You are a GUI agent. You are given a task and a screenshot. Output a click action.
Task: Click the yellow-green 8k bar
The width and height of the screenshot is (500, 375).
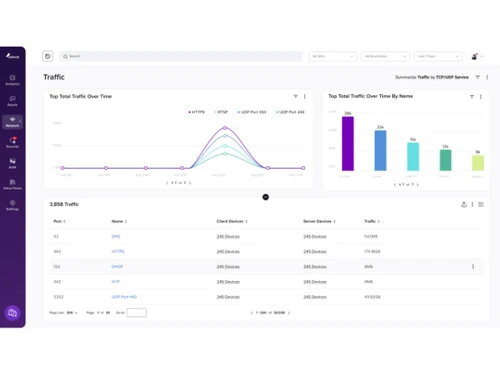point(478,163)
